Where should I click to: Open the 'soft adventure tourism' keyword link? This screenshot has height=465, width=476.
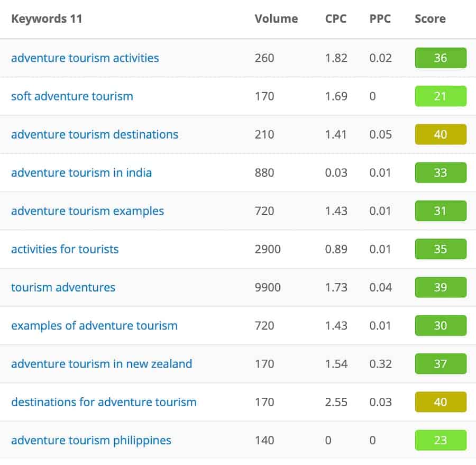[71, 96]
